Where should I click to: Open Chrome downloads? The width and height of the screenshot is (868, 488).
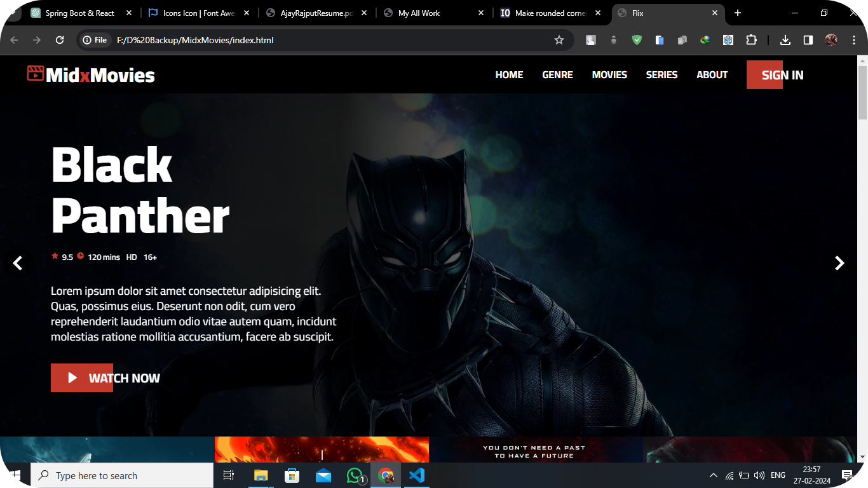(x=785, y=40)
